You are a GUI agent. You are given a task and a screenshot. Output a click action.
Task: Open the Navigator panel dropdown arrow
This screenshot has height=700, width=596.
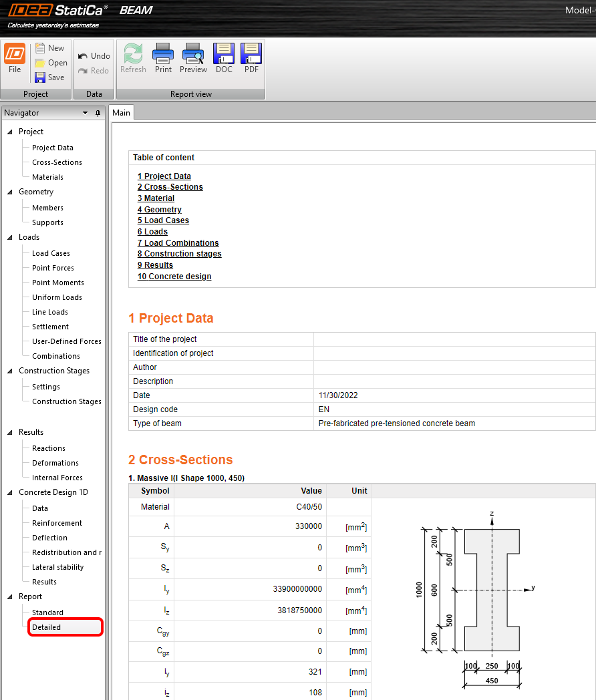[85, 113]
